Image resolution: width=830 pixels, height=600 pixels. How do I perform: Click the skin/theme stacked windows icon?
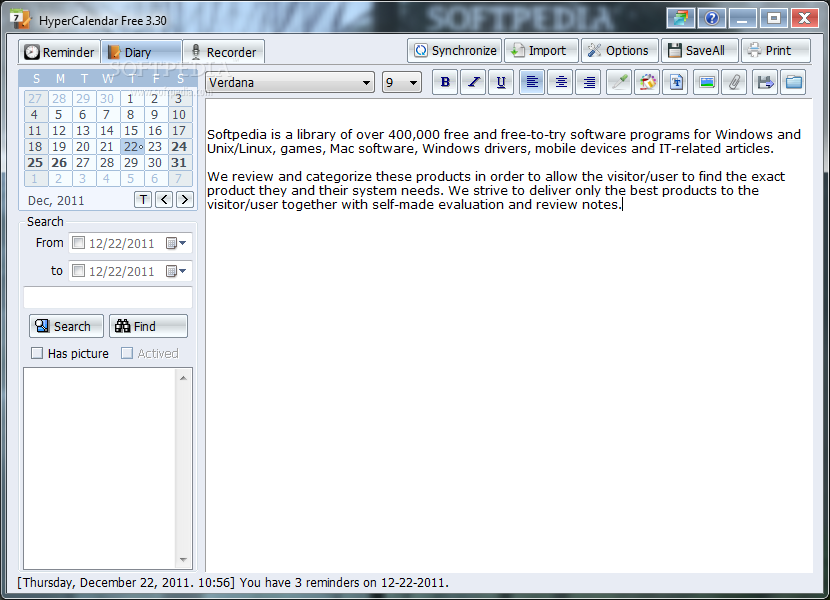pyautogui.click(x=681, y=19)
